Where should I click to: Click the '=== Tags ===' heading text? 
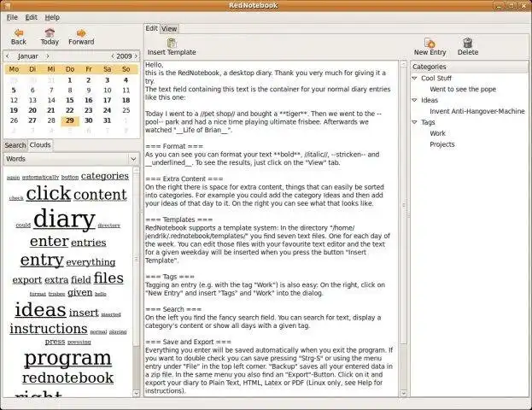pos(170,277)
